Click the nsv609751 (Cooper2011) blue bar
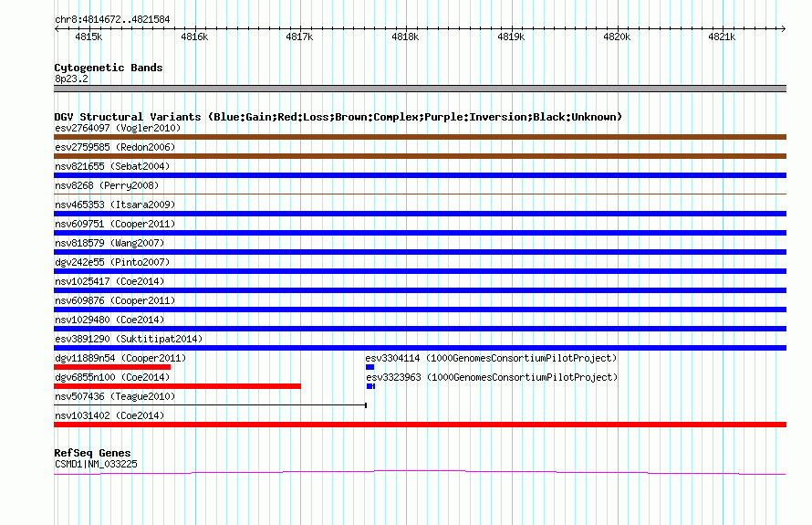The height and width of the screenshot is (525, 812). [x=420, y=233]
